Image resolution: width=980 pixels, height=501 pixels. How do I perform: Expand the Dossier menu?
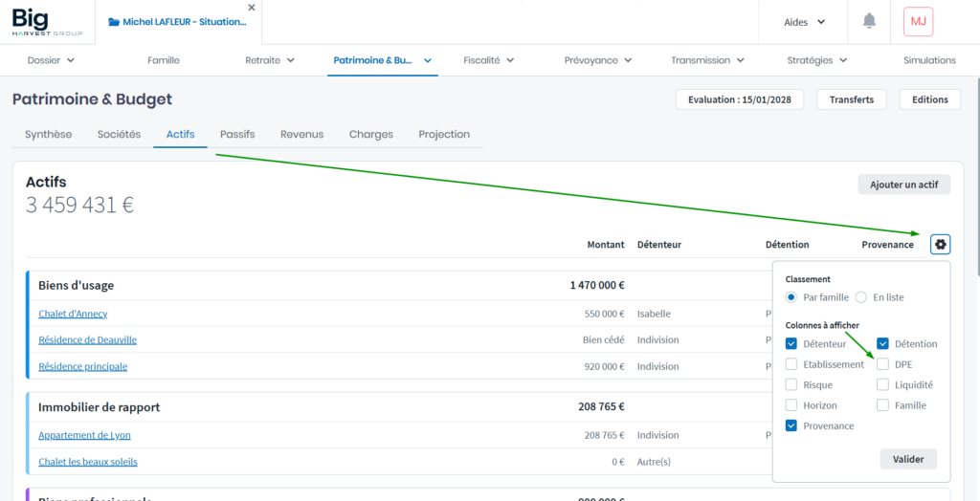pos(51,60)
